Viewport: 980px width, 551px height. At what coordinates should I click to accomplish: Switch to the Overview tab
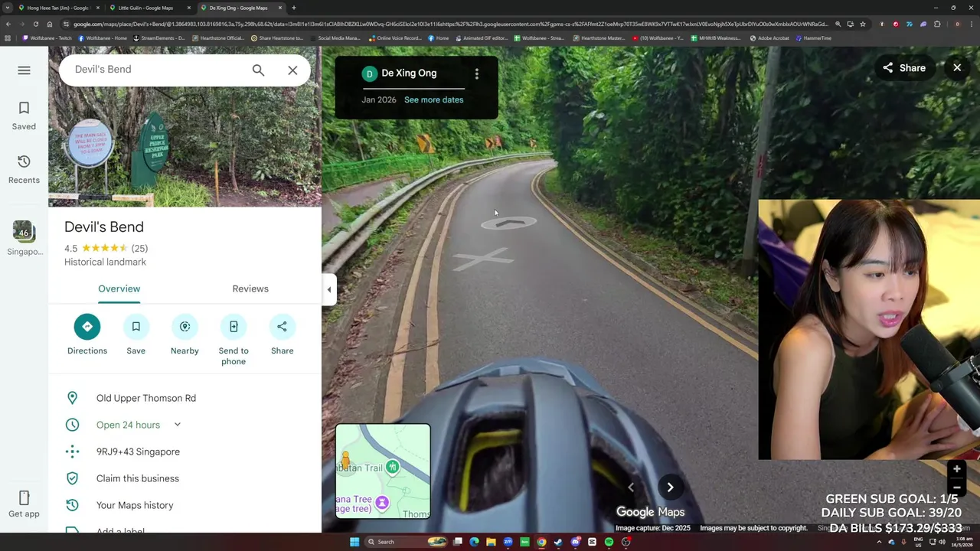(119, 289)
